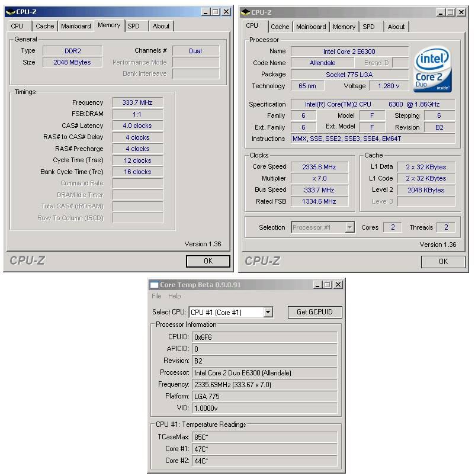The width and height of the screenshot is (475, 476).
Task: Click Multiplier value x 7.0
Action: [319, 179]
